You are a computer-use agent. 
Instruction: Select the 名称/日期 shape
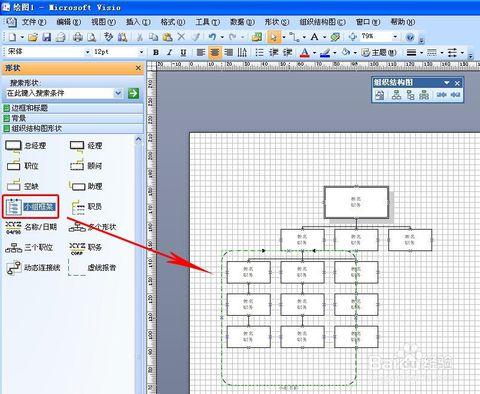[31, 227]
